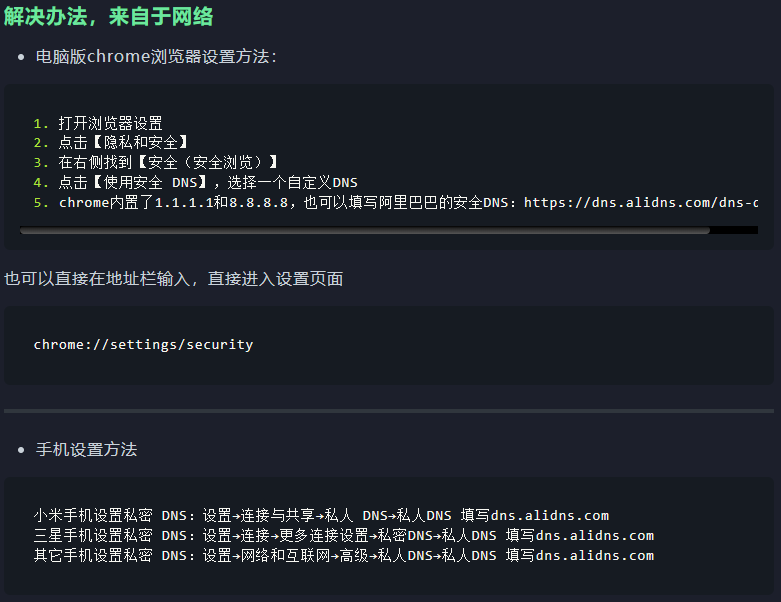The height and width of the screenshot is (602, 781).
Task: Click the paragraph 也可以直接在地址栏输入
Action: pos(174,279)
